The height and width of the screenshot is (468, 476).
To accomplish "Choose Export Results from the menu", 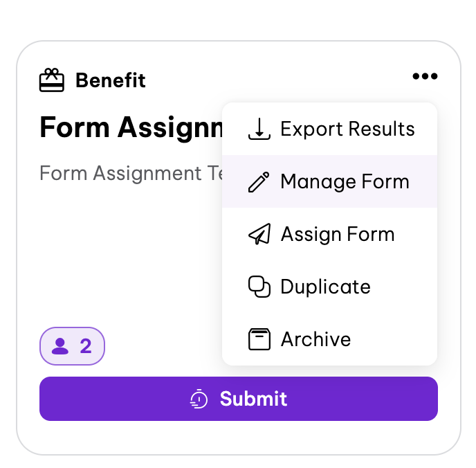I will [347, 129].
